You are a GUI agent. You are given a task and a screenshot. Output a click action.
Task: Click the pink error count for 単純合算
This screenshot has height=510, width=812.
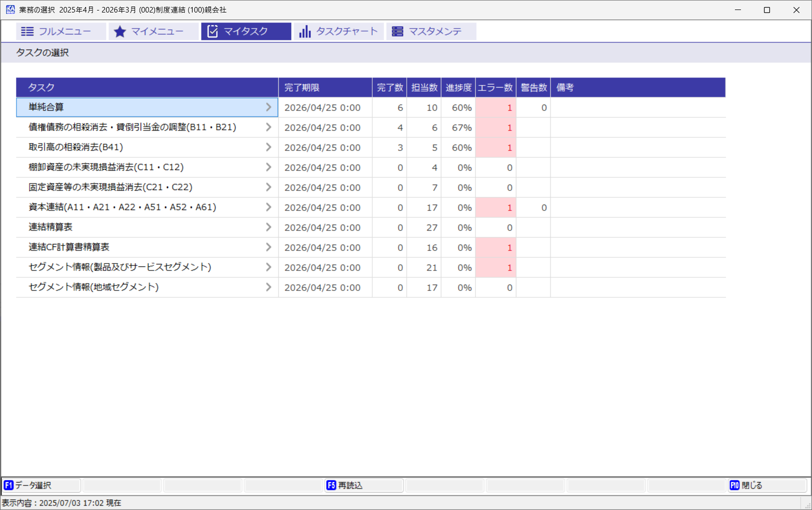[x=495, y=107]
